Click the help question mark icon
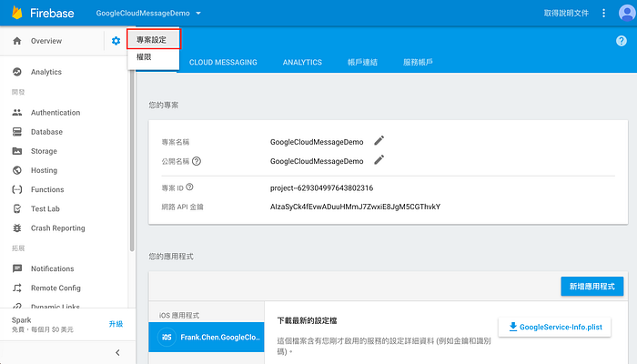Screen dimensions: 637x364 (622, 41)
